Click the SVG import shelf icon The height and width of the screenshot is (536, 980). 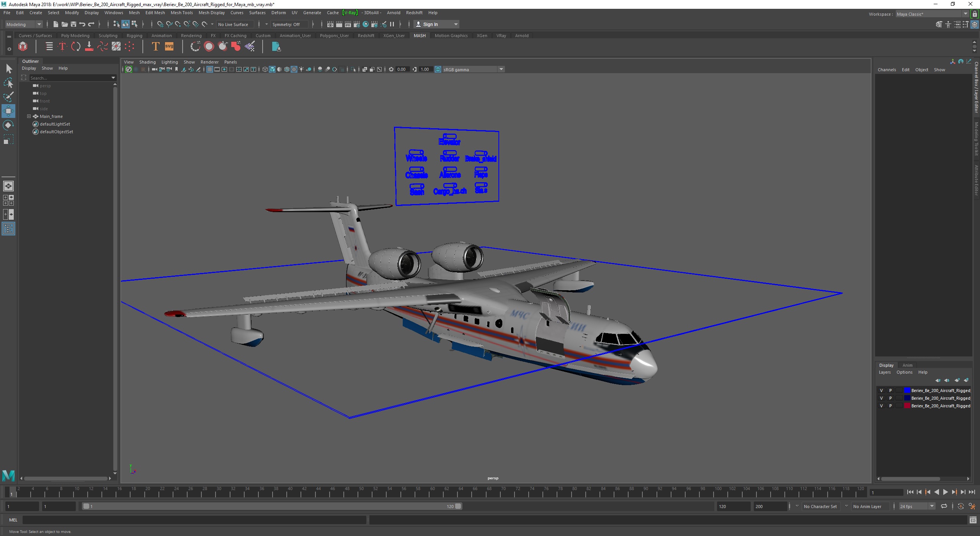[169, 47]
